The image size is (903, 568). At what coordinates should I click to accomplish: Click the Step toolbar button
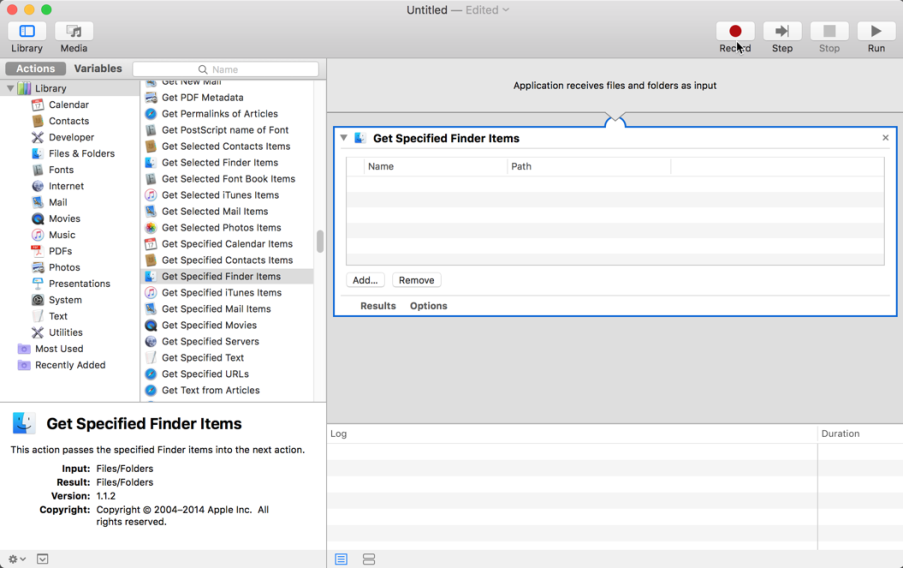tap(782, 31)
